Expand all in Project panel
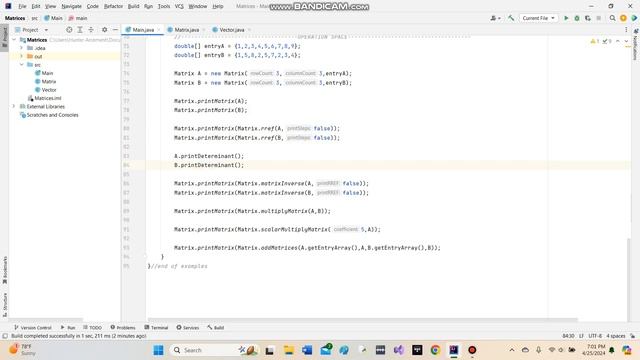The image size is (640, 360). point(80,30)
